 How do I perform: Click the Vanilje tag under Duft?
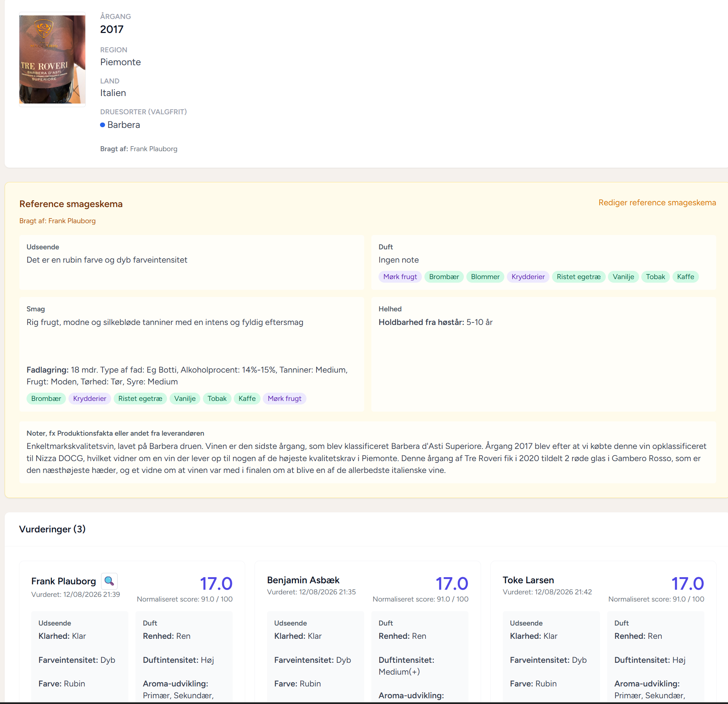623,277
